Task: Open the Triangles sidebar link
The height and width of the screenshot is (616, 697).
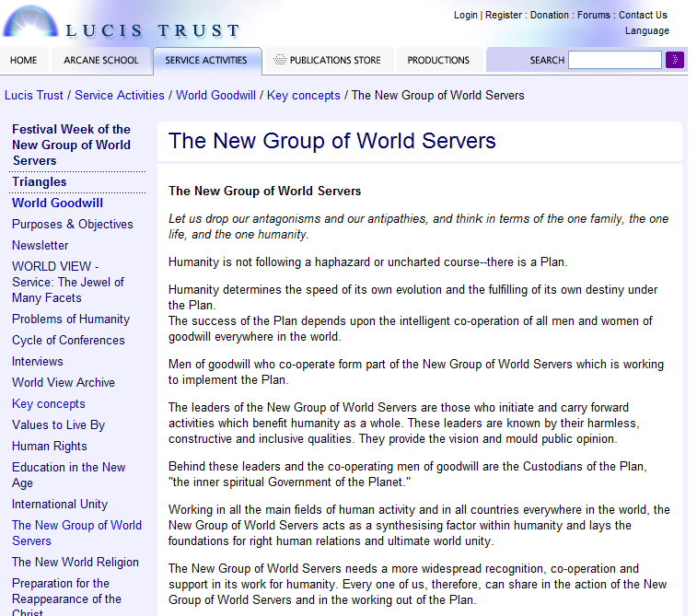Action: tap(39, 181)
